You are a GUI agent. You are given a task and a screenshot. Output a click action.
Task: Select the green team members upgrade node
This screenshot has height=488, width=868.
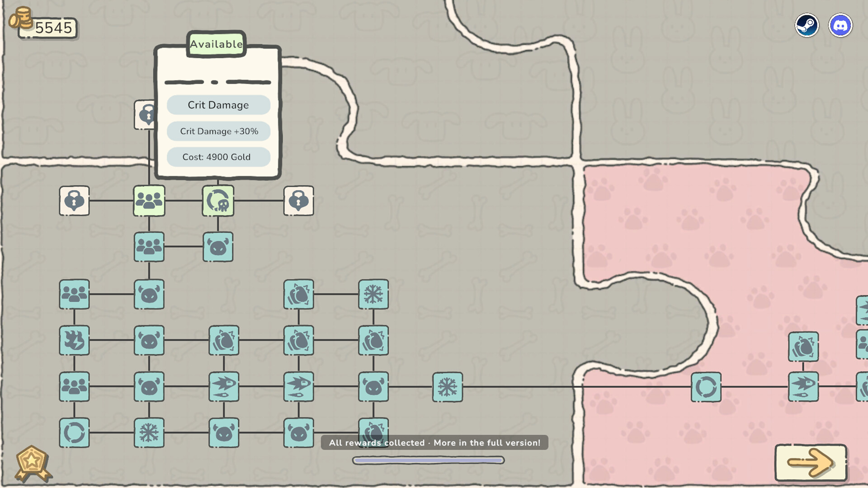point(149,201)
